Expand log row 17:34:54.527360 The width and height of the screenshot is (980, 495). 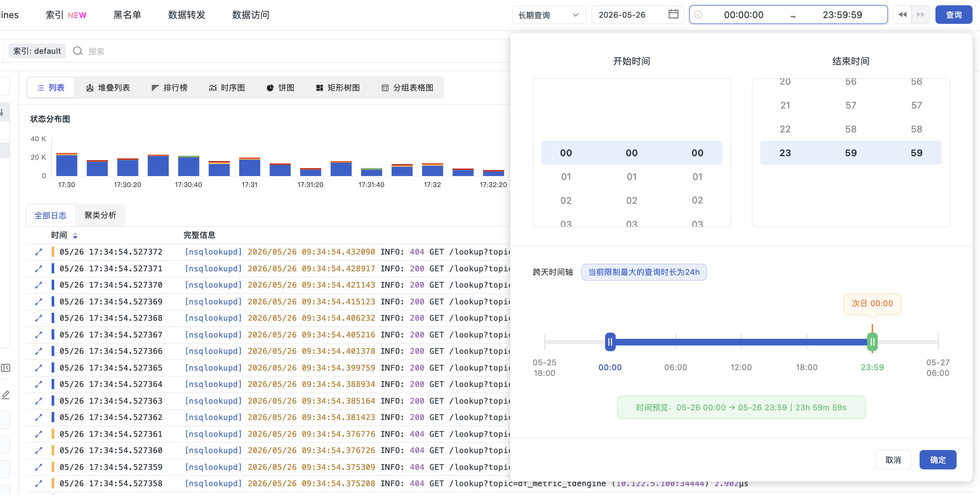39,450
